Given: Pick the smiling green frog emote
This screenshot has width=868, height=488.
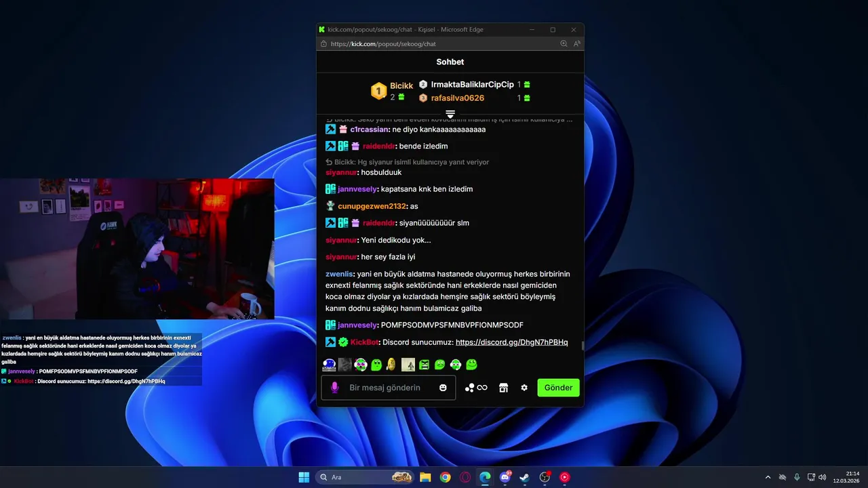Looking at the screenshot, I should click(471, 365).
